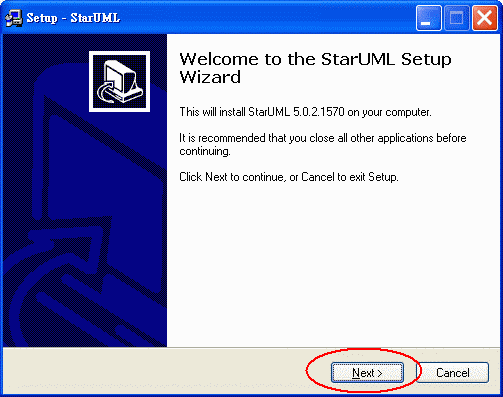
Task: Click the Next button to continue setup
Action: pyautogui.click(x=367, y=372)
